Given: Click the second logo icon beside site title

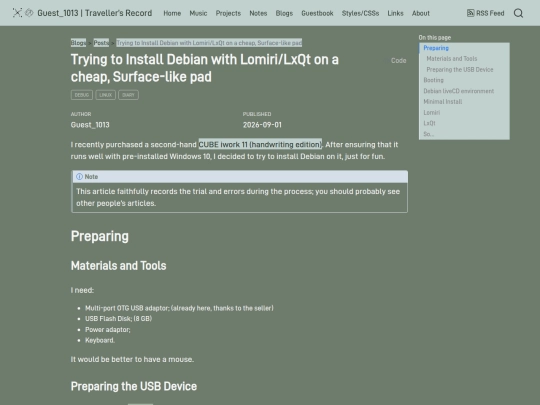Looking at the screenshot, I should 29,13.
